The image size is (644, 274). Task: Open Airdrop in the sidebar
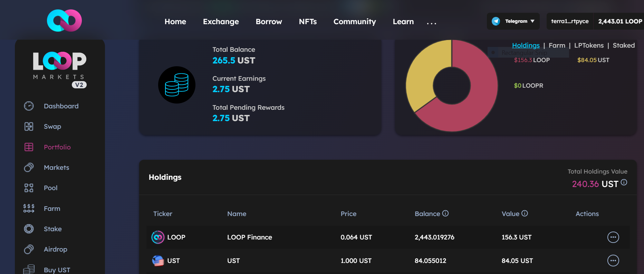(56, 249)
